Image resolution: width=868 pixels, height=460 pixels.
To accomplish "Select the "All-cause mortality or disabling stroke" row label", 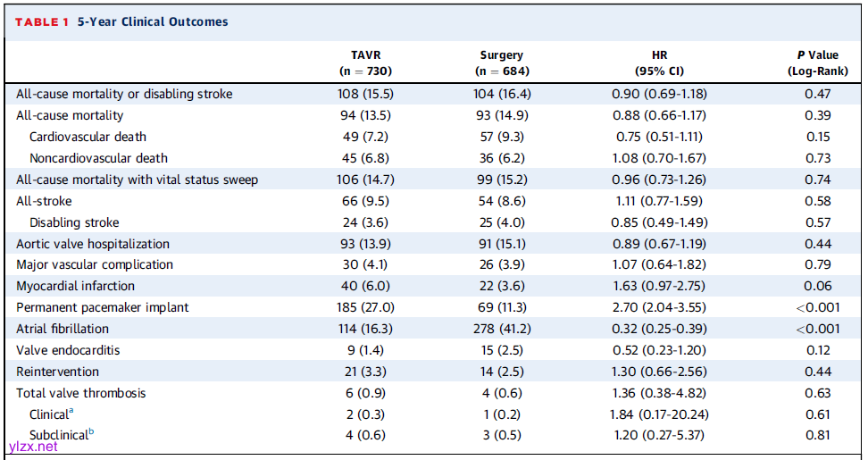I will pos(124,94).
